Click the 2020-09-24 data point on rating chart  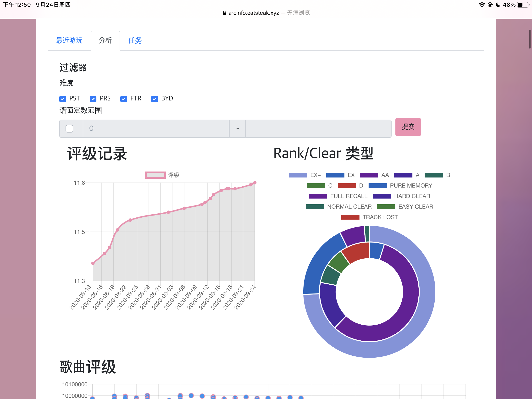[255, 183]
